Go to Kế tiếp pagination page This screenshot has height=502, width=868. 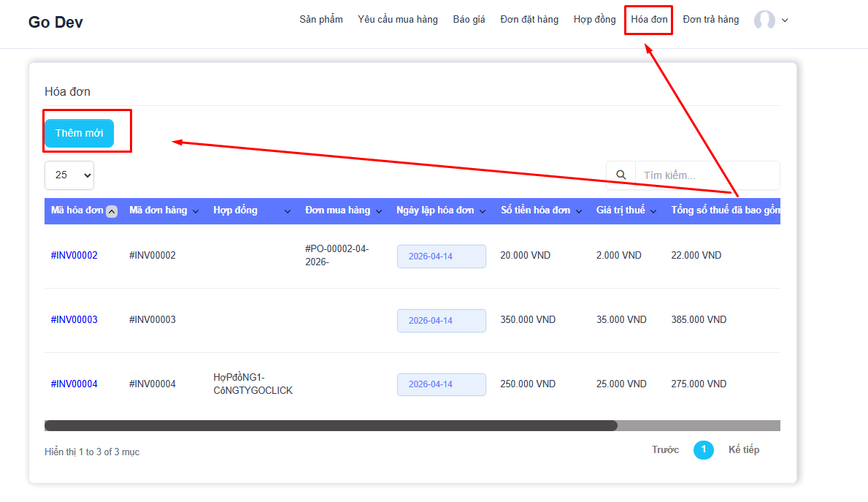click(743, 450)
